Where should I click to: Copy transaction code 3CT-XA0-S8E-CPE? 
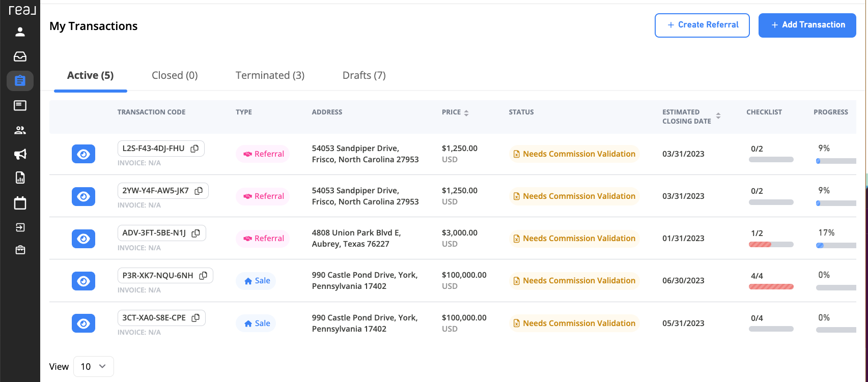point(195,317)
